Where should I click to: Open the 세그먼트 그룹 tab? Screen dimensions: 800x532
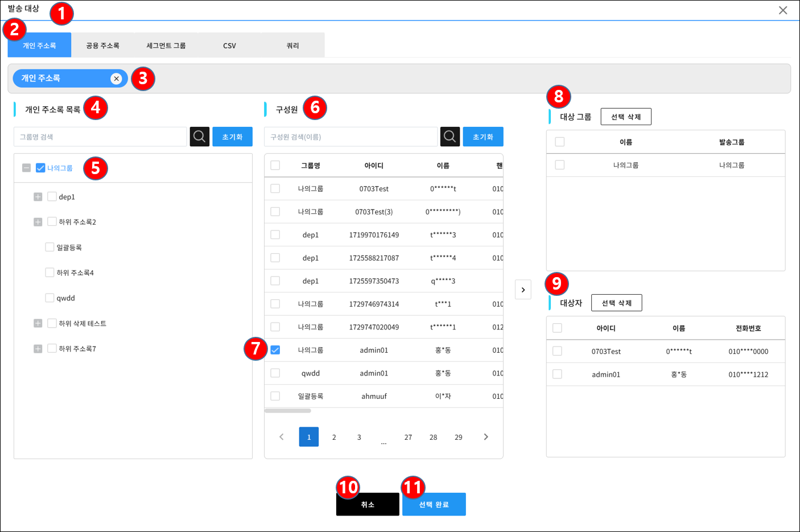pyautogui.click(x=166, y=45)
